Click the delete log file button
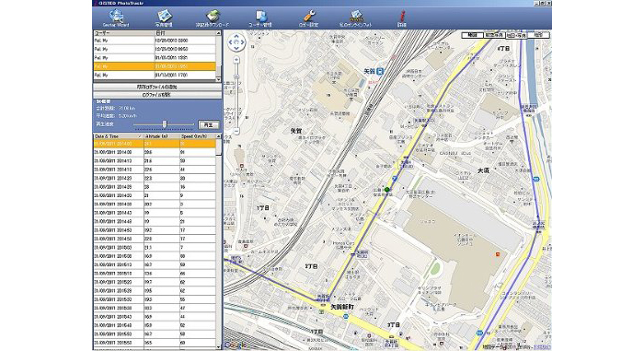 pos(157,95)
